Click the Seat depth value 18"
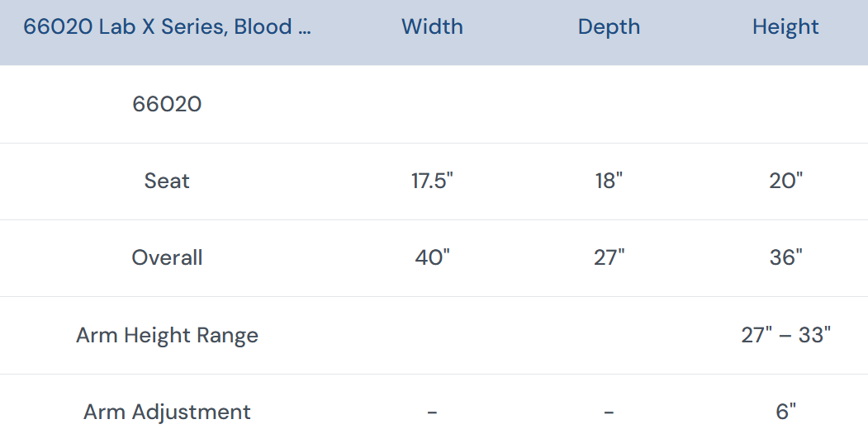Screen dimensions: 868x443 (609, 181)
